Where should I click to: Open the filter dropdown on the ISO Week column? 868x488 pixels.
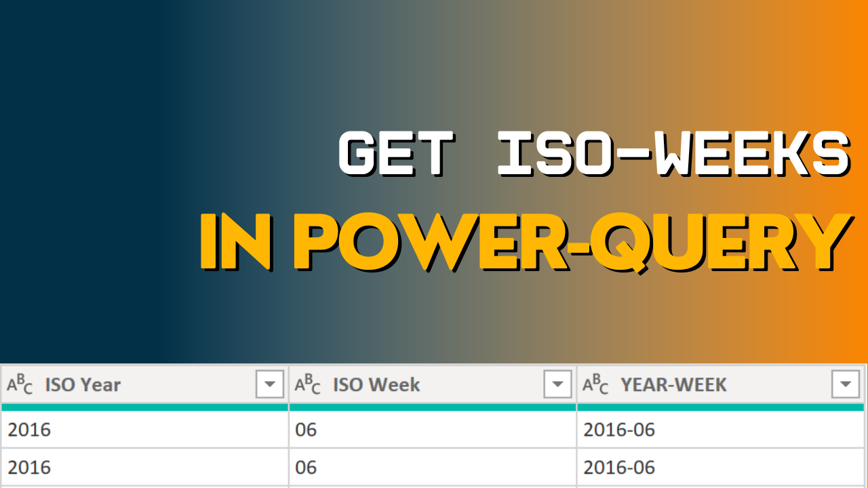(558, 384)
